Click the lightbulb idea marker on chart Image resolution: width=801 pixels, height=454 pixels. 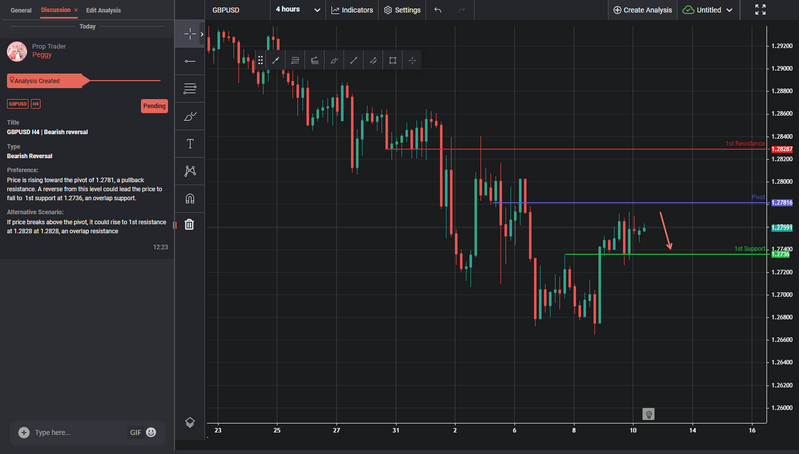[x=648, y=414]
